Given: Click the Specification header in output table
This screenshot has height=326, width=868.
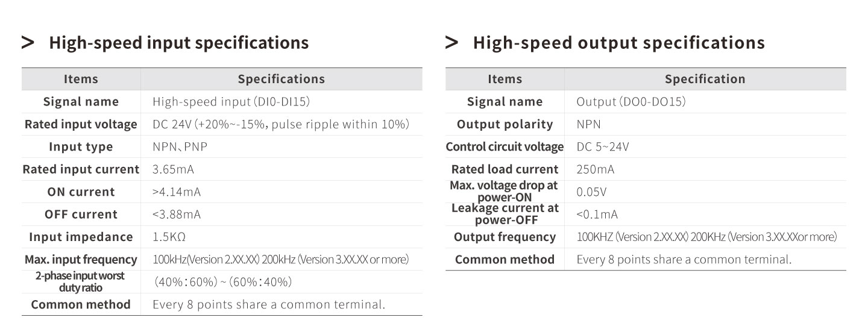Looking at the screenshot, I should pyautogui.click(x=705, y=79).
